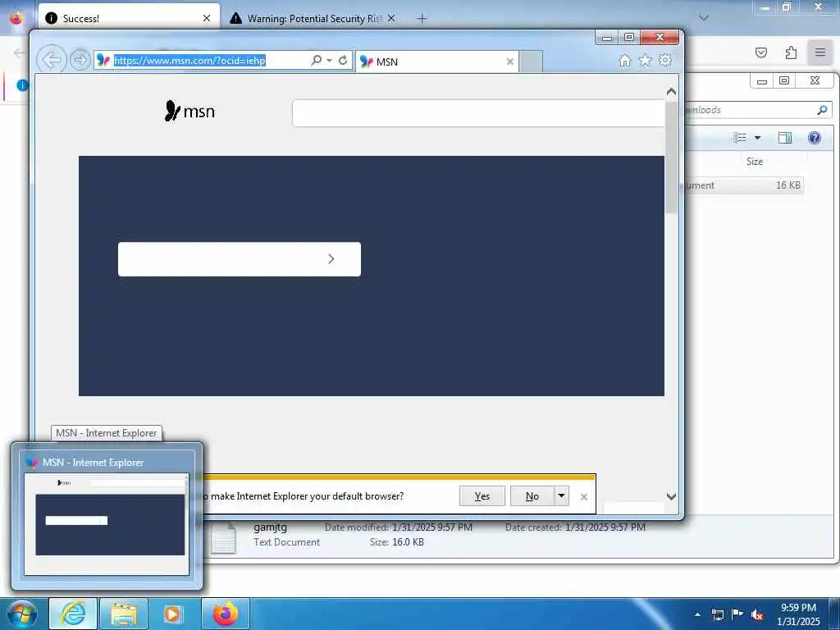This screenshot has height=630, width=840.
Task: Go back in Internet Explorer
Action: [x=52, y=60]
